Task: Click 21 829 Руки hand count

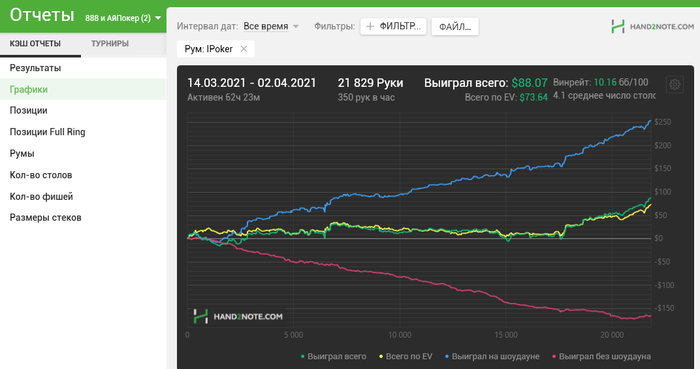Action: 370,83
